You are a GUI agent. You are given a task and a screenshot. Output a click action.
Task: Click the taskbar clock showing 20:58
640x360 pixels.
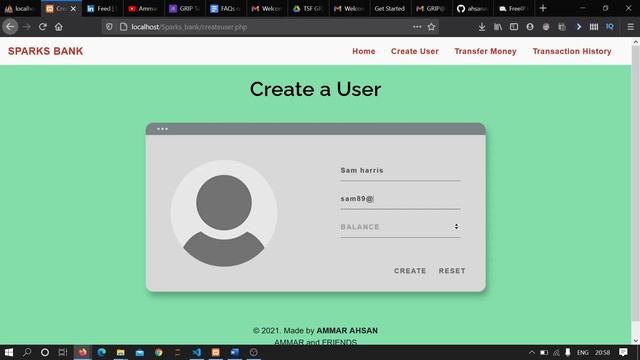602,352
